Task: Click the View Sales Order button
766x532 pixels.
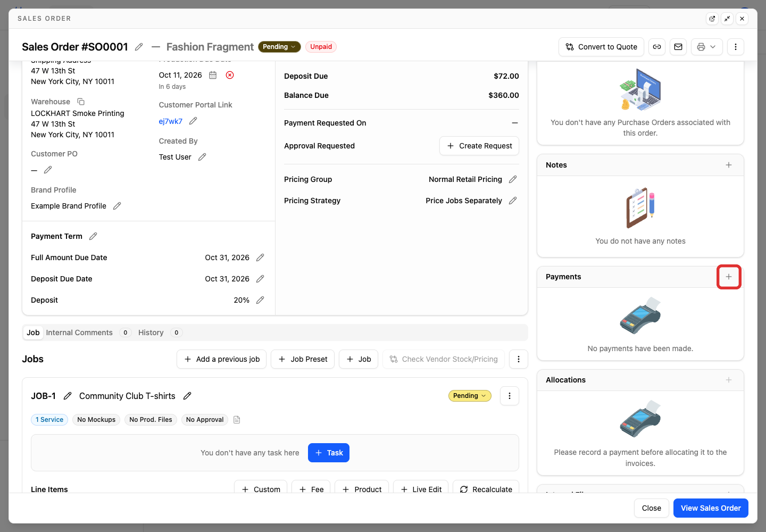Action: 711,508
